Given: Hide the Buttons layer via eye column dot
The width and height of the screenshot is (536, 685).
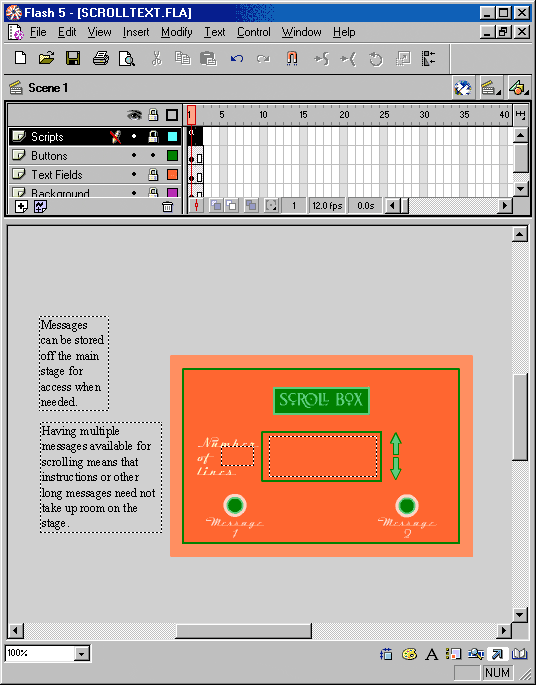Looking at the screenshot, I should [134, 156].
